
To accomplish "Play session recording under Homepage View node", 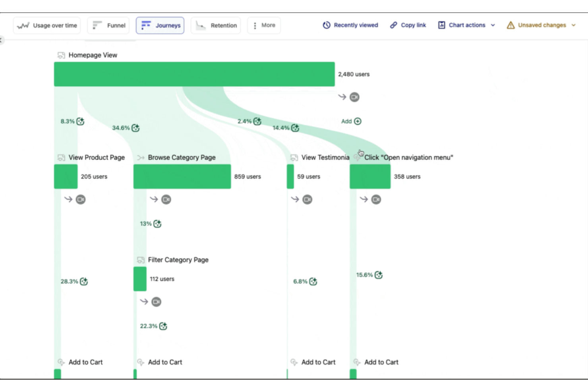I will (354, 97).
